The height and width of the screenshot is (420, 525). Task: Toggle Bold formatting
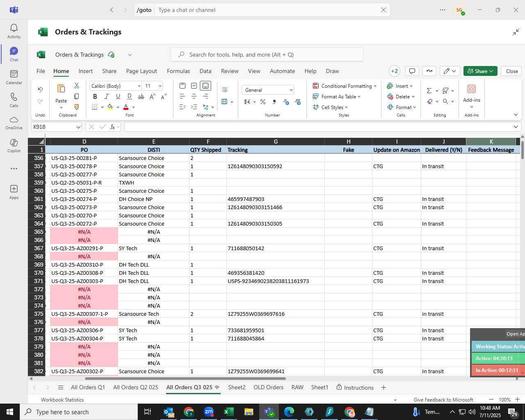tap(95, 97)
